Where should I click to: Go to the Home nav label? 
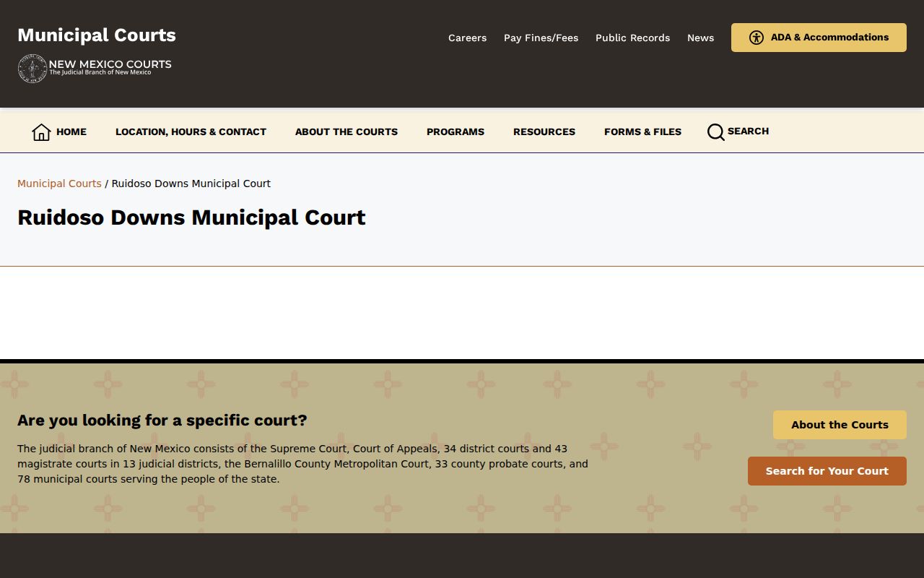click(71, 131)
